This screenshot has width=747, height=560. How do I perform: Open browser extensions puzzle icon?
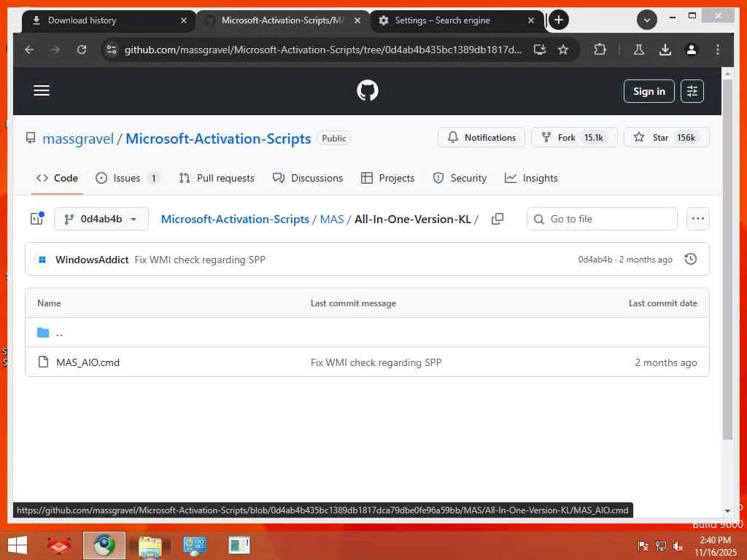click(x=600, y=50)
